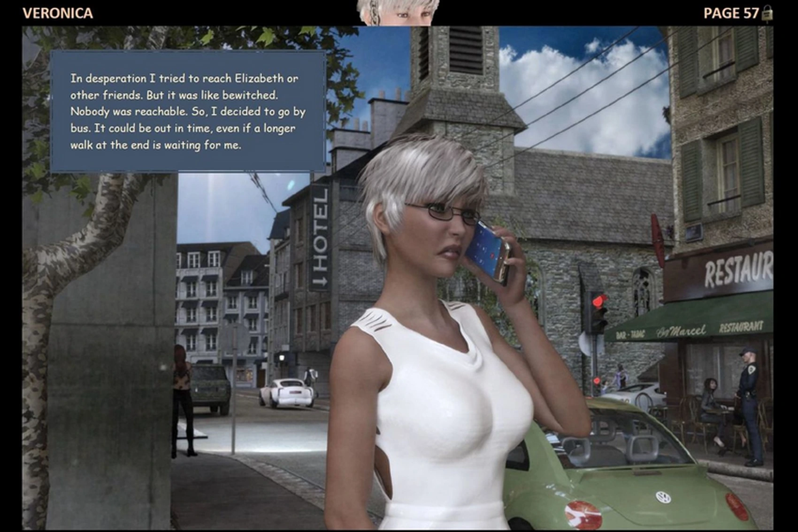Select the character portrait at top center
Image resolution: width=798 pixels, height=532 pixels.
coord(398,12)
